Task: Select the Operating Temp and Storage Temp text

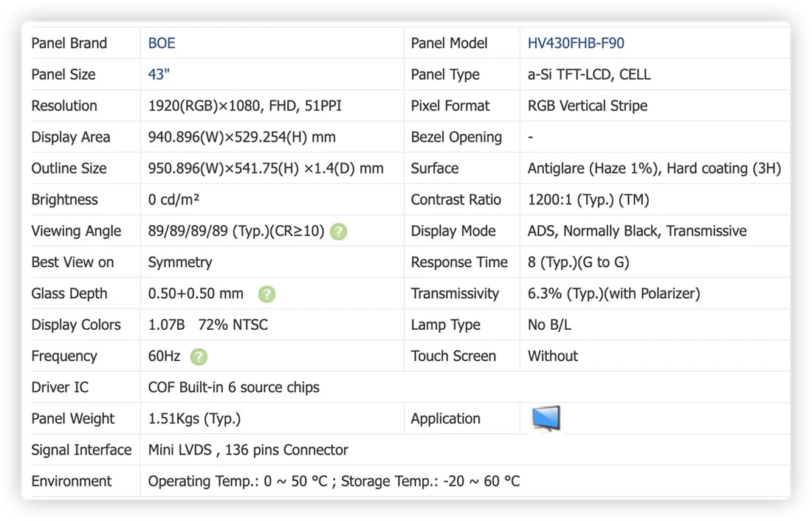Action: click(334, 481)
